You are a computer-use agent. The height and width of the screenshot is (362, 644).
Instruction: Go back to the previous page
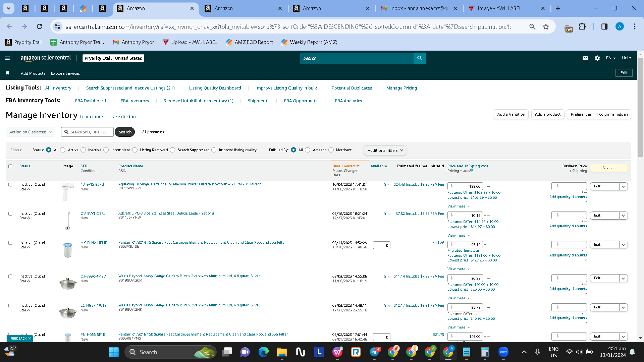[9, 26]
